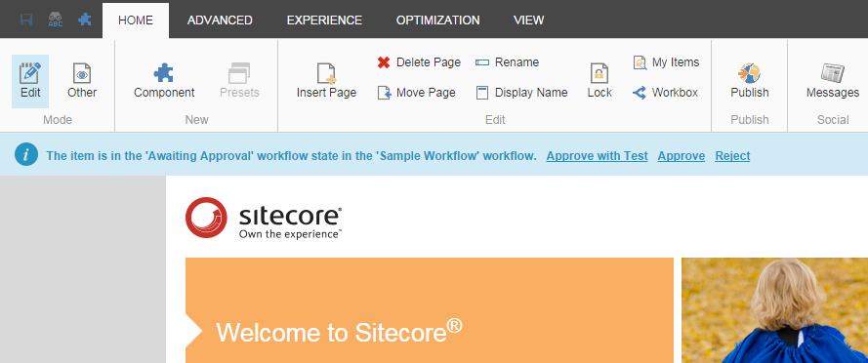This screenshot has height=363, width=868.
Task: Open Messages in Social group
Action: tap(833, 81)
